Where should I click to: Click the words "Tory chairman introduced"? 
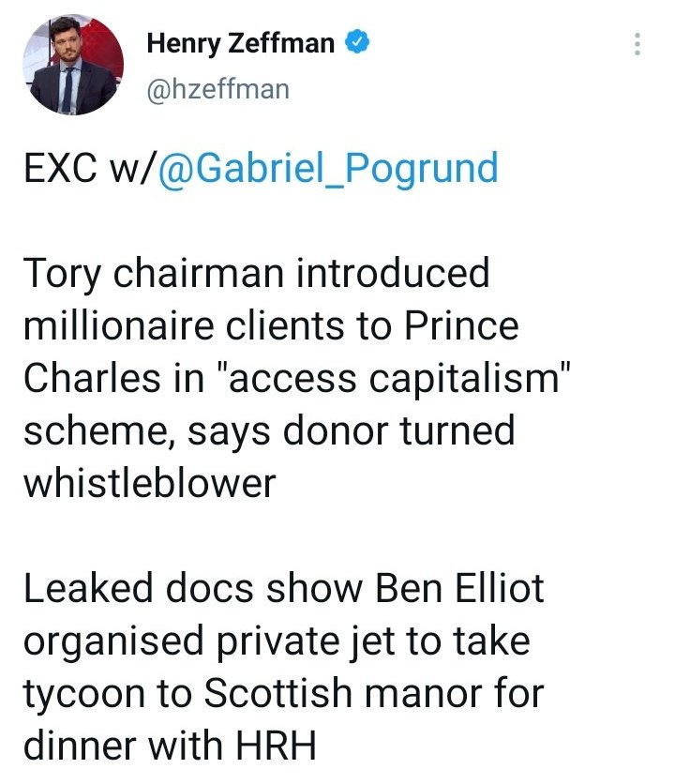[257, 274]
